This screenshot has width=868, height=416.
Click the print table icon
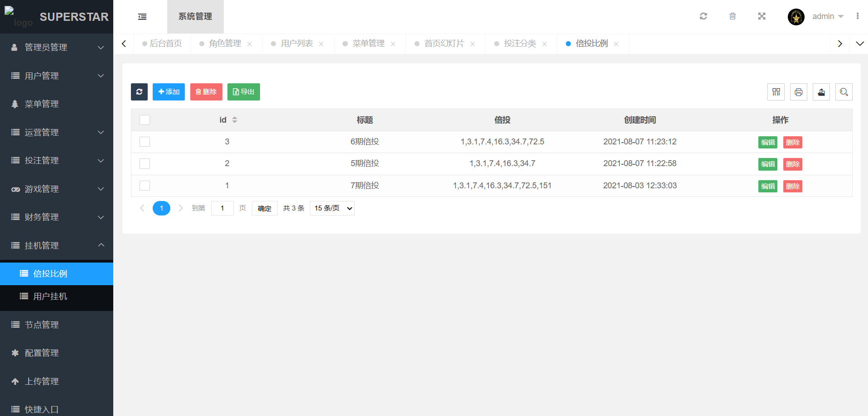coord(799,92)
